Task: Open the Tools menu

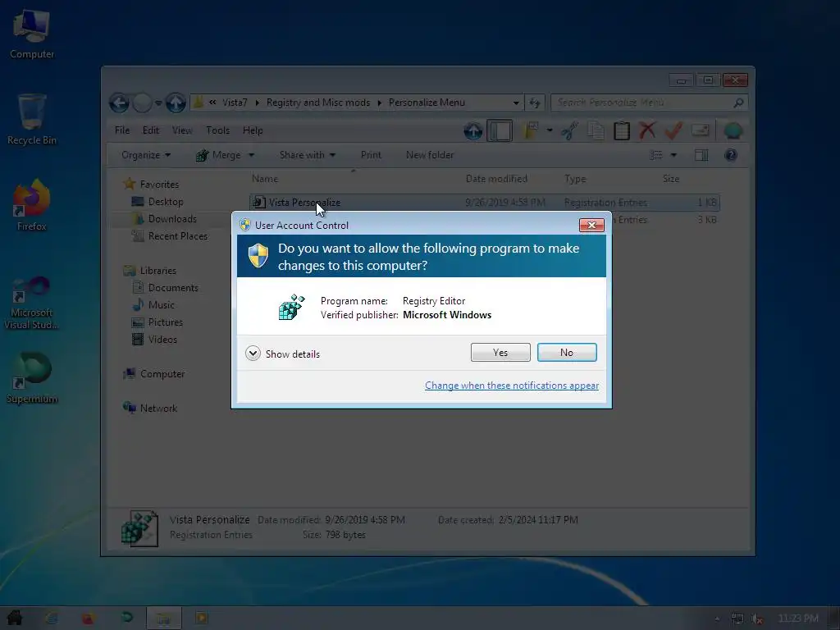Action: [217, 130]
